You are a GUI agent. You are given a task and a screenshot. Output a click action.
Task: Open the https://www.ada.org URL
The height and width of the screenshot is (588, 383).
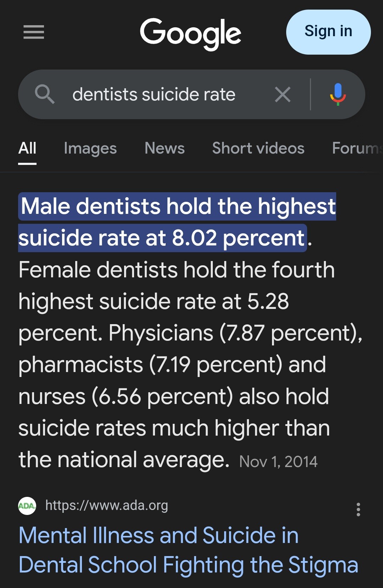(107, 505)
